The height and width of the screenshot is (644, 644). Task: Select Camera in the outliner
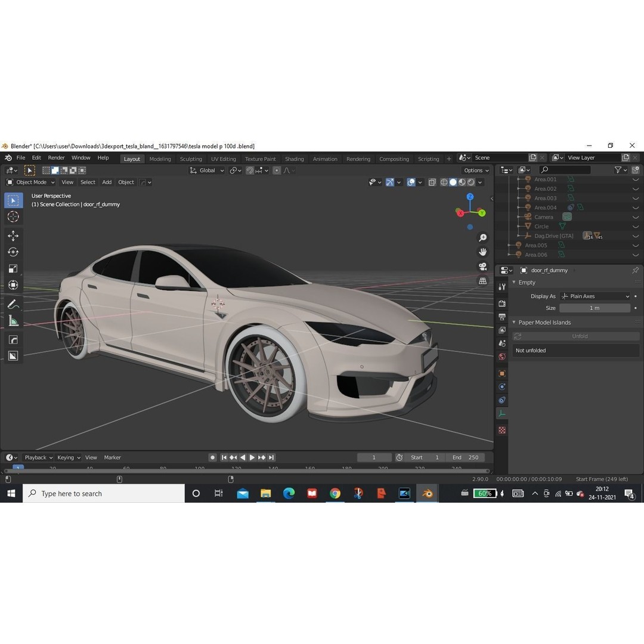coord(543,217)
